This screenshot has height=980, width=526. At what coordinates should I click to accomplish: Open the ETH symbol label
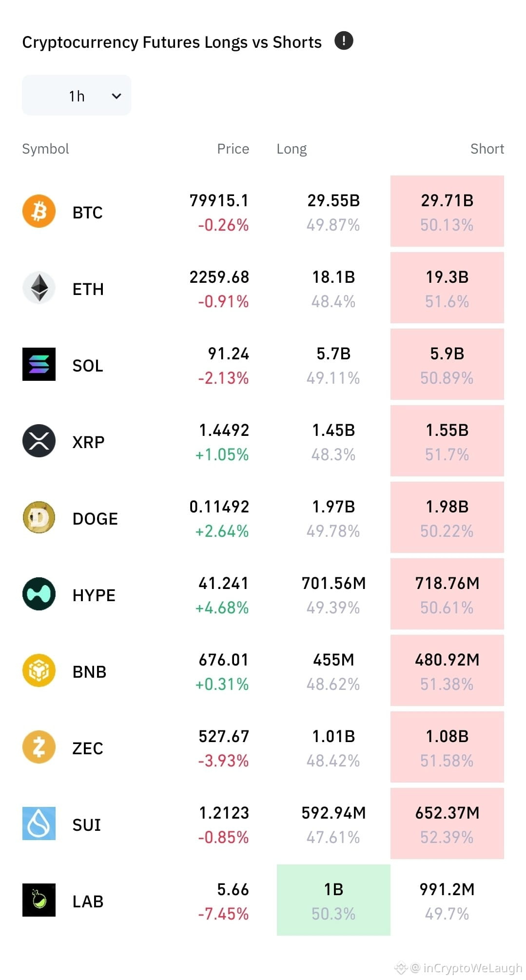(x=88, y=289)
